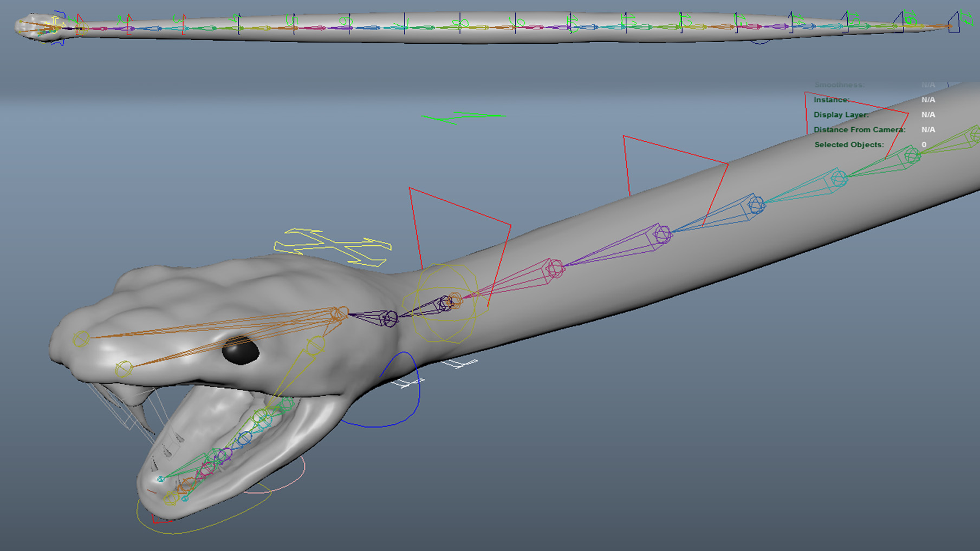The width and height of the screenshot is (980, 551).
Task: Click the Smoothness HUD readout
Action: pos(840,84)
